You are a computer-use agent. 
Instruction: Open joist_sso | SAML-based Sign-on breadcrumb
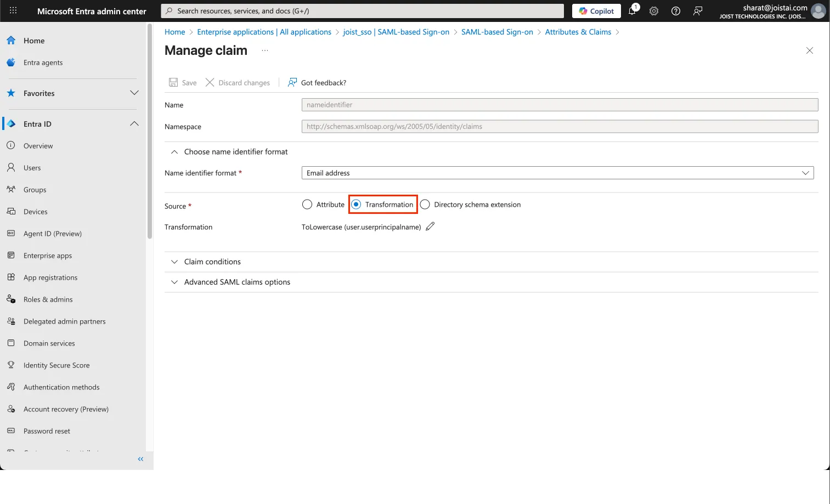coord(396,32)
